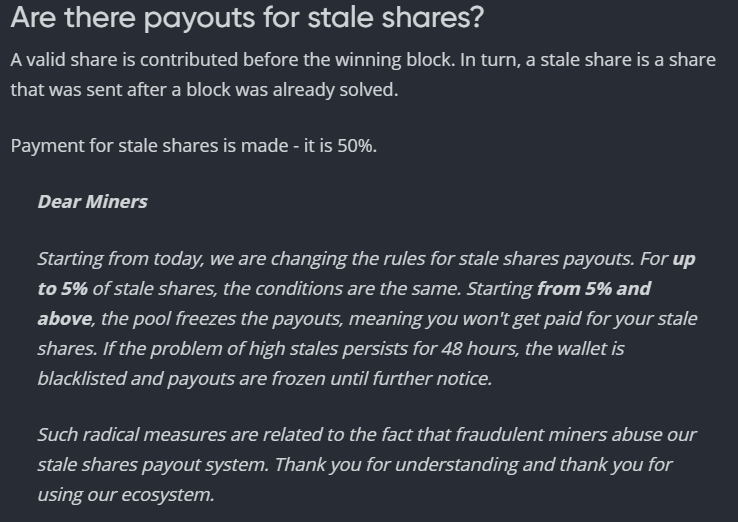Click the closing words 'using our ecosystem.'
The height and width of the screenshot is (522, 738).
tap(126, 495)
